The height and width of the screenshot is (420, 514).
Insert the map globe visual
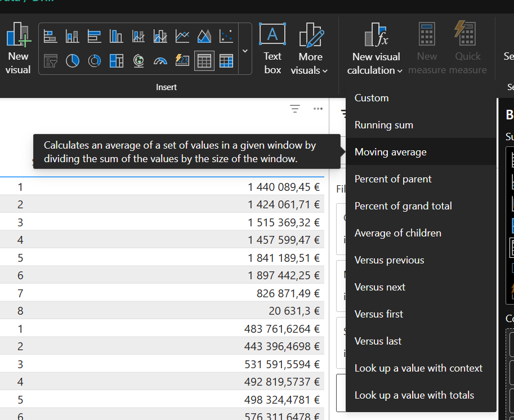pyautogui.click(x=138, y=61)
